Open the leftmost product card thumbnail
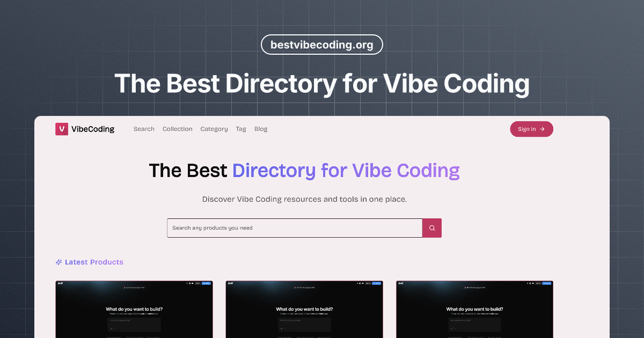Image resolution: width=644 pixels, height=338 pixels. click(x=134, y=310)
